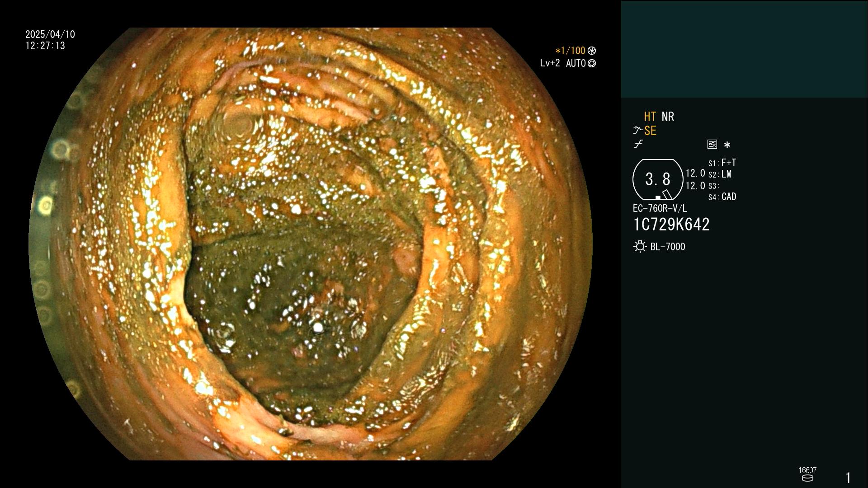Click the Lv+2 brightness level text
Viewport: 868px width, 488px height.
(x=550, y=63)
